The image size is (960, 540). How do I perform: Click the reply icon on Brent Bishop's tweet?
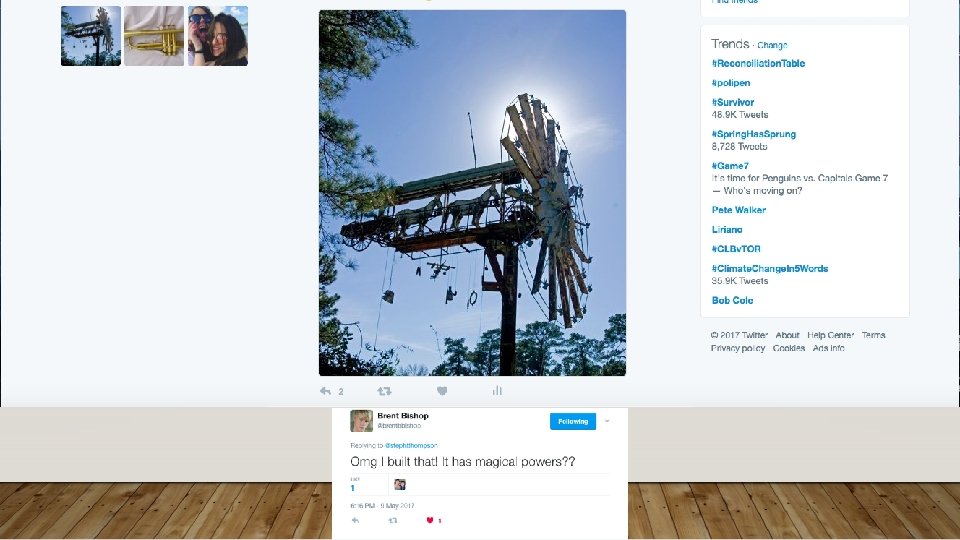(355, 520)
